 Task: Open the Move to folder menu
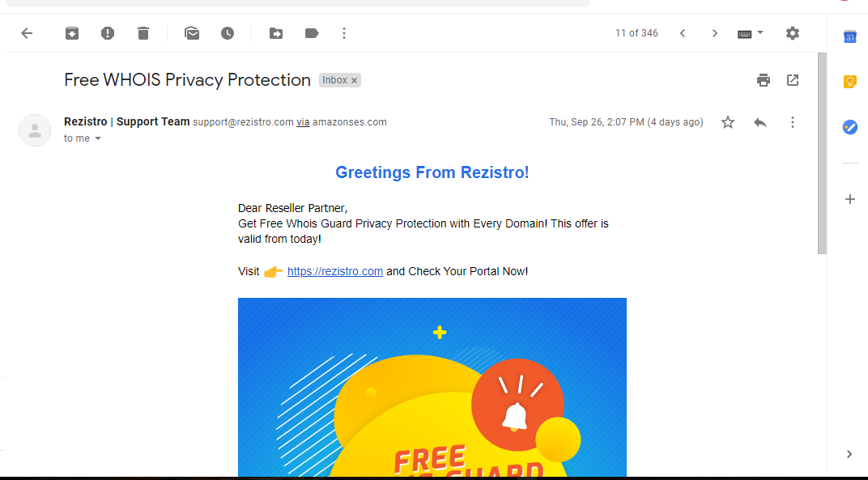(x=276, y=33)
